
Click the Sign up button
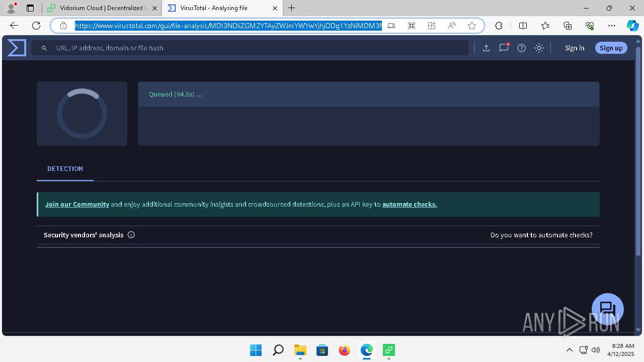click(611, 48)
